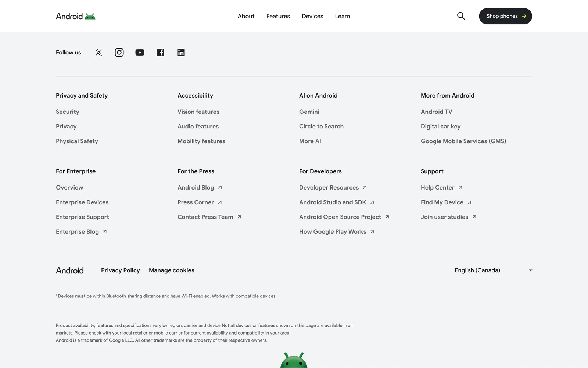Open the Press Corner text link

coord(196,202)
